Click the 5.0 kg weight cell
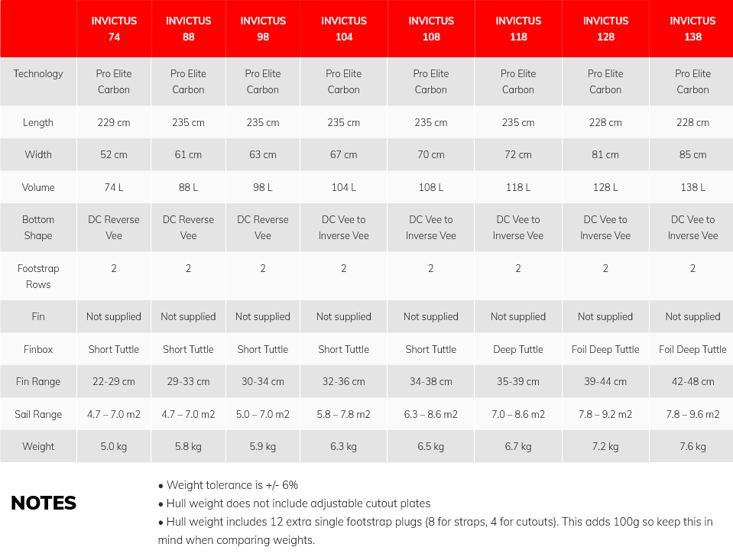This screenshot has height=560, width=733. pyautogui.click(x=114, y=446)
